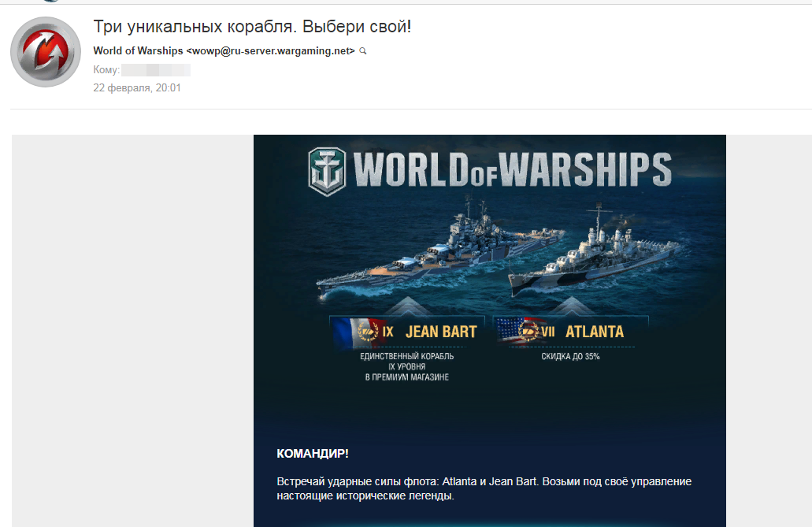Click the date 22 февраля, 20:01
Viewport: 812px width, 527px height.
(137, 87)
